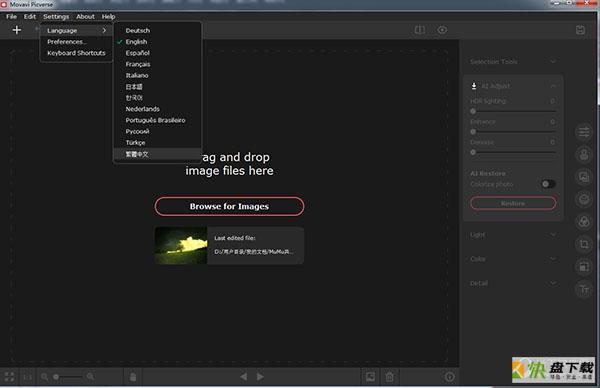Toggle the eye preview original icon
Viewport: 600px width, 388px height.
click(x=442, y=30)
